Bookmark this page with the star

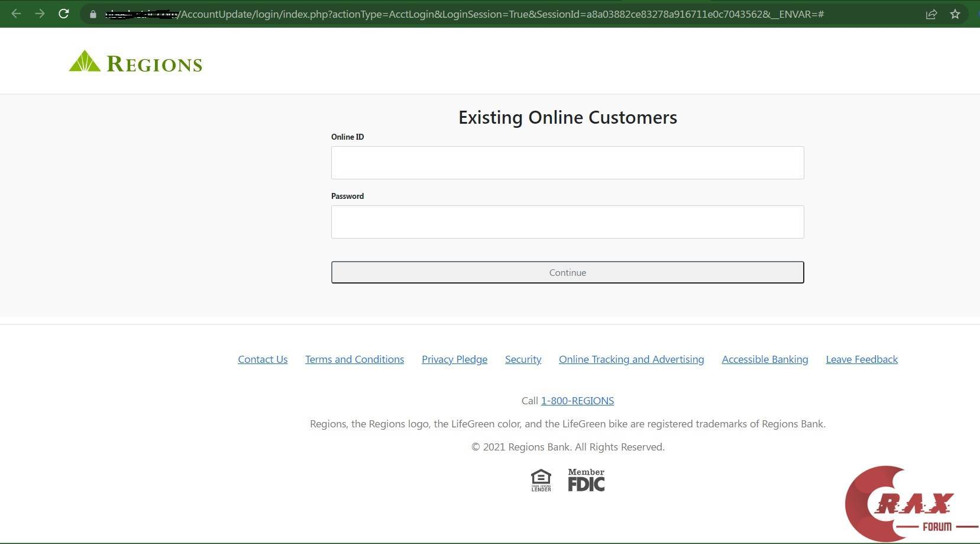pos(955,14)
